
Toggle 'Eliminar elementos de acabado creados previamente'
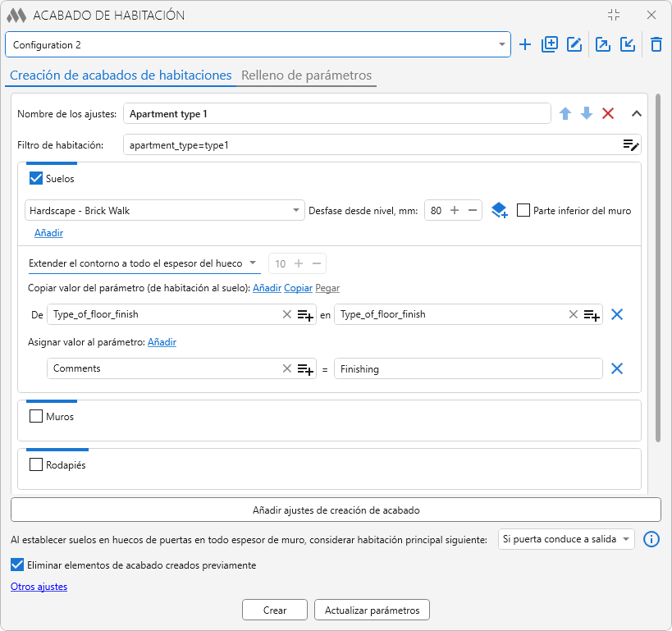coord(17,565)
